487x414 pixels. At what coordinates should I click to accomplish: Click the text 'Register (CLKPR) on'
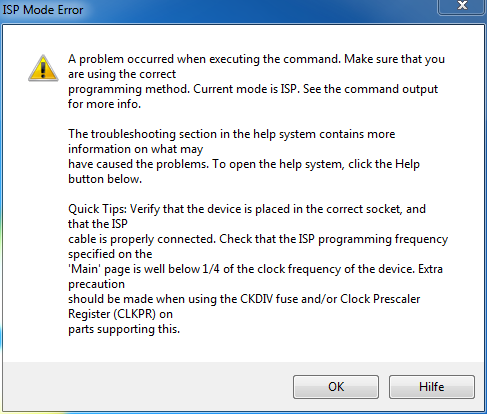[120, 314]
